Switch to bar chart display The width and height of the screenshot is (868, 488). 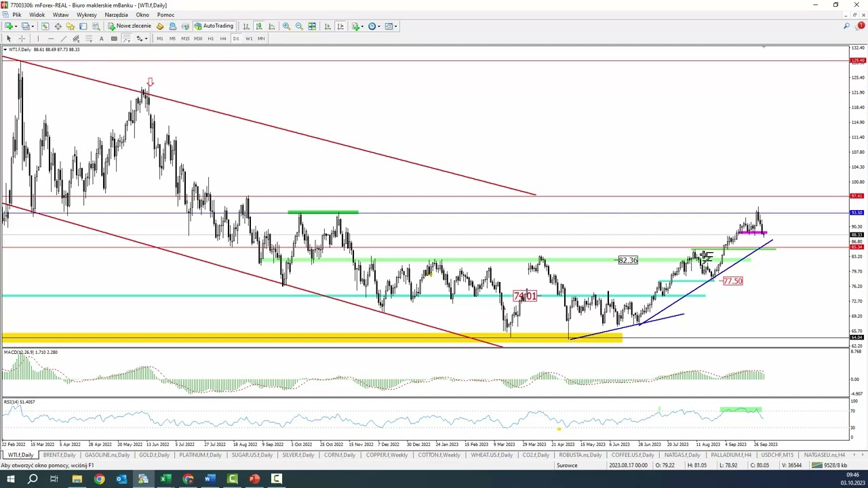(x=246, y=26)
